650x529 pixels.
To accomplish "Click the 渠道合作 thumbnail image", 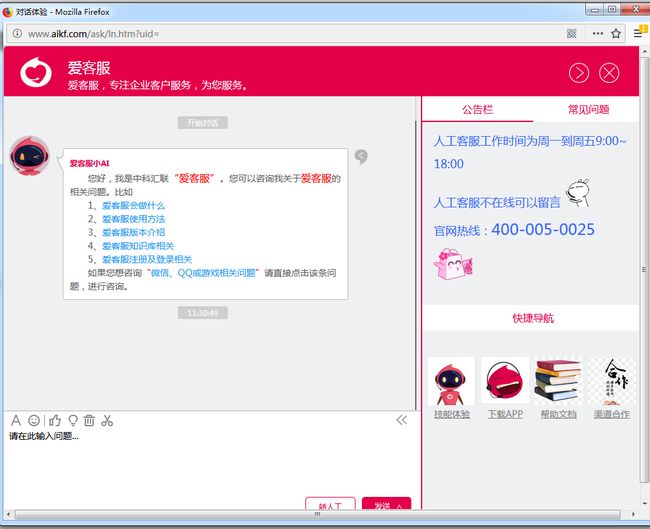I will pos(612,381).
